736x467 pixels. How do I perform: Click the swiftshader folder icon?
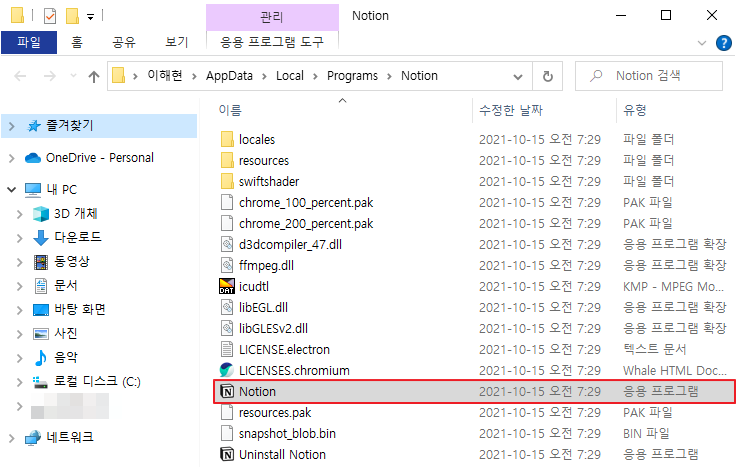tap(227, 181)
